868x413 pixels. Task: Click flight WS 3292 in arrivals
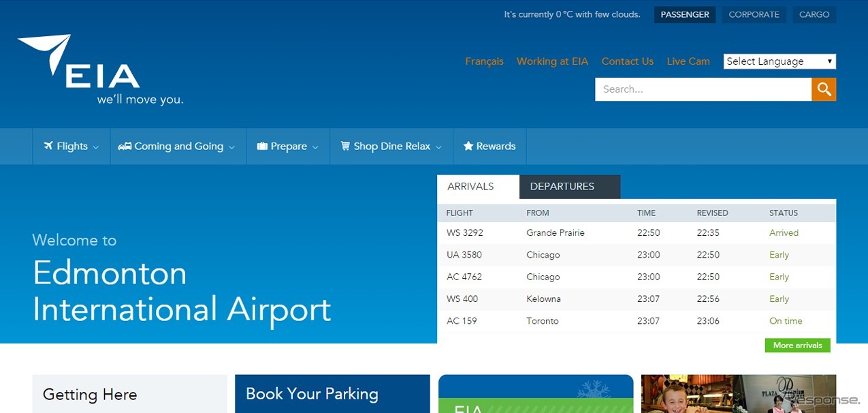coord(465,233)
